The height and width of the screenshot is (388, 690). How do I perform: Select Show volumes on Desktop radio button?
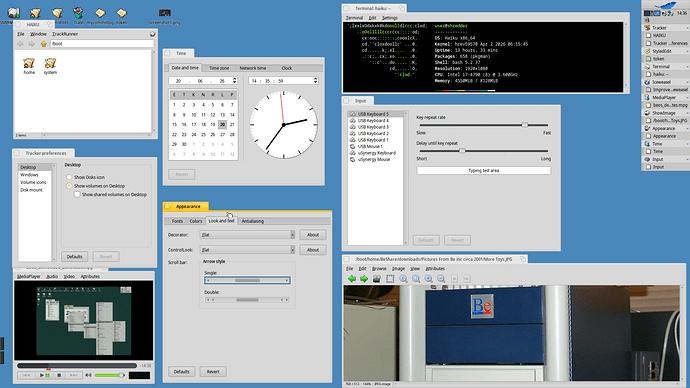click(x=69, y=186)
